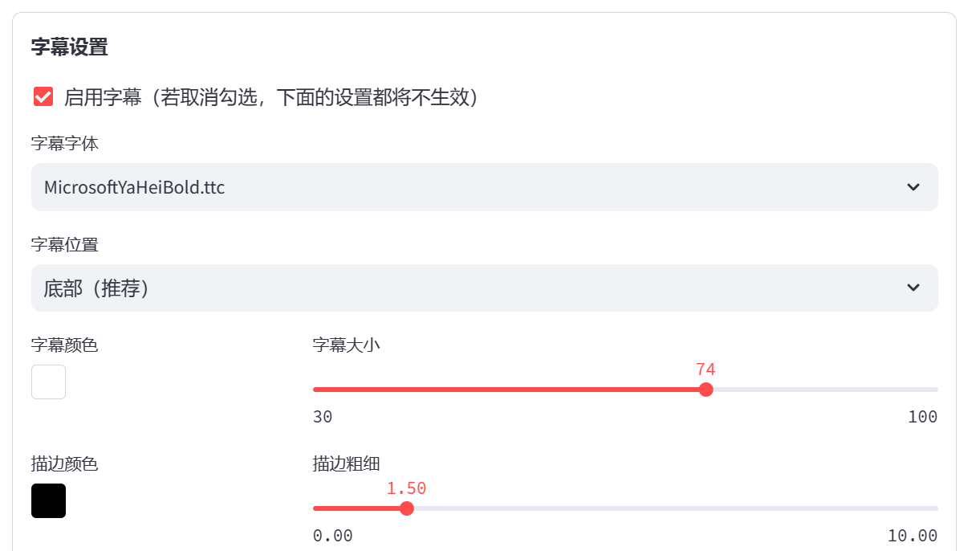The height and width of the screenshot is (551, 980).
Task: Open the 字幕位置 dropdown
Action: (x=484, y=288)
